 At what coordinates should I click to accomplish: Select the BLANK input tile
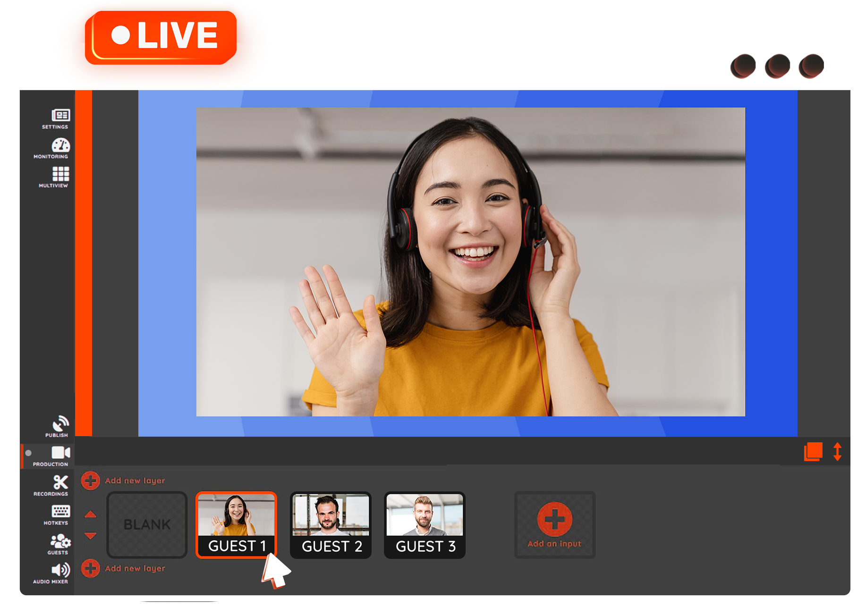(x=147, y=524)
